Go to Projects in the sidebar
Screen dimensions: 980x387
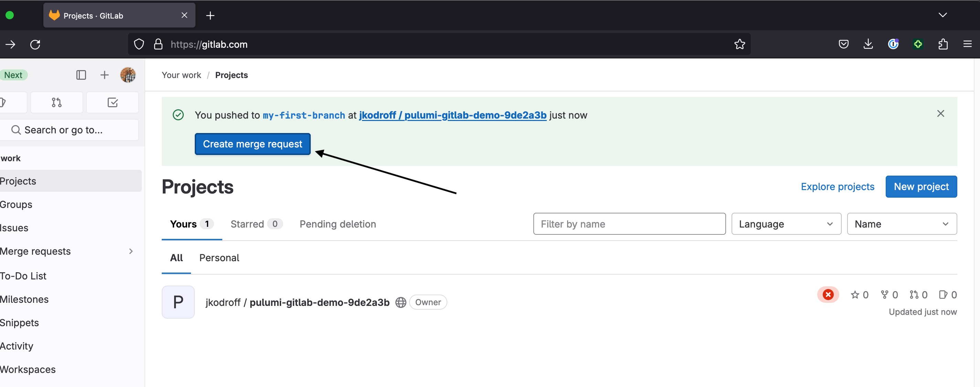pos(71,181)
